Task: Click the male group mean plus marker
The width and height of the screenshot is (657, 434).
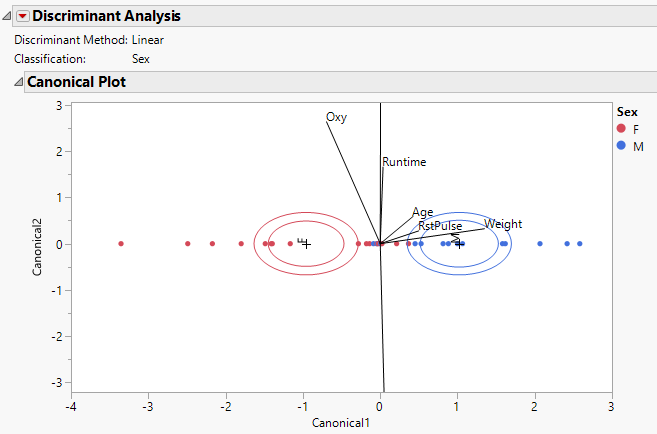Action: pyautogui.click(x=459, y=244)
